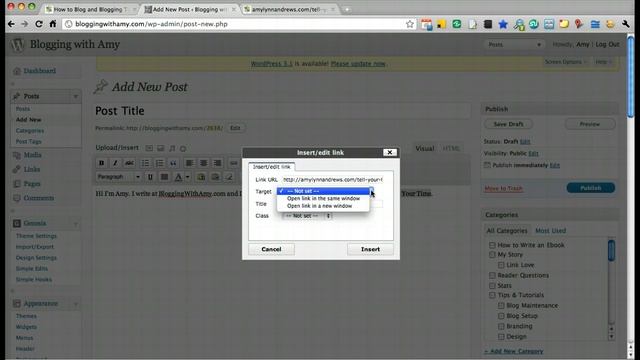This screenshot has width=640, height=360.
Task: Switch to amylynnandrews.com browser tab
Action: point(289,9)
